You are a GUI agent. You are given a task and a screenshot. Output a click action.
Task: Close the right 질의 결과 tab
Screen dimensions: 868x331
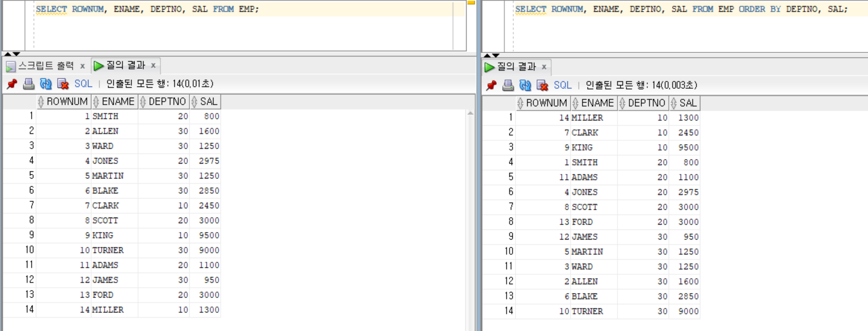(x=544, y=67)
